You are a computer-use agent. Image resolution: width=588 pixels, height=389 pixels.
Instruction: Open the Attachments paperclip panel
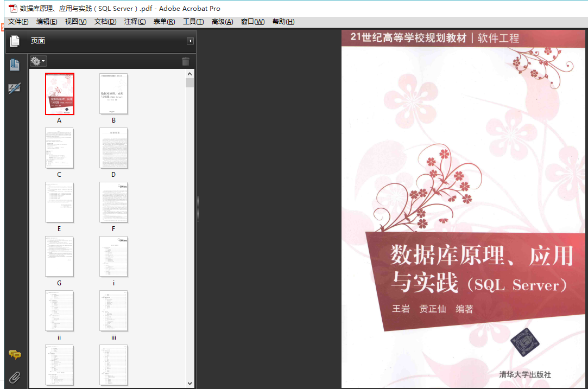click(15, 378)
